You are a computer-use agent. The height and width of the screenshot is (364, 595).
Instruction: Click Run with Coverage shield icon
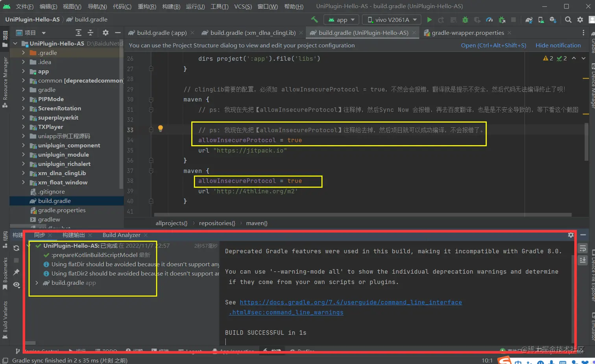pos(477,20)
